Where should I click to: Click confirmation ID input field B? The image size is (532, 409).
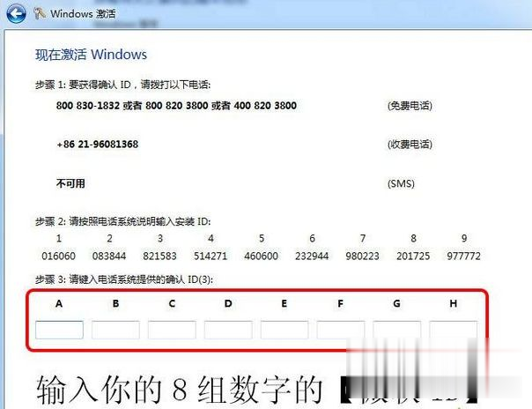(115, 330)
